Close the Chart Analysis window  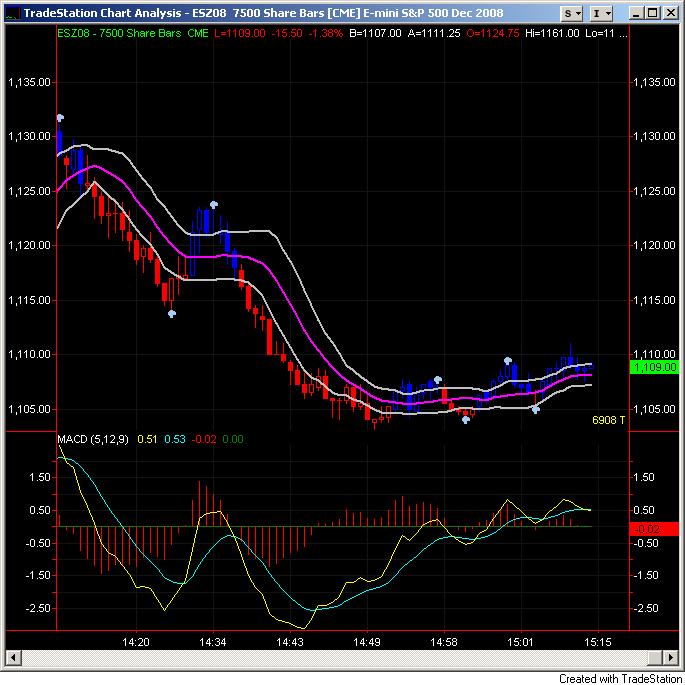click(x=670, y=13)
